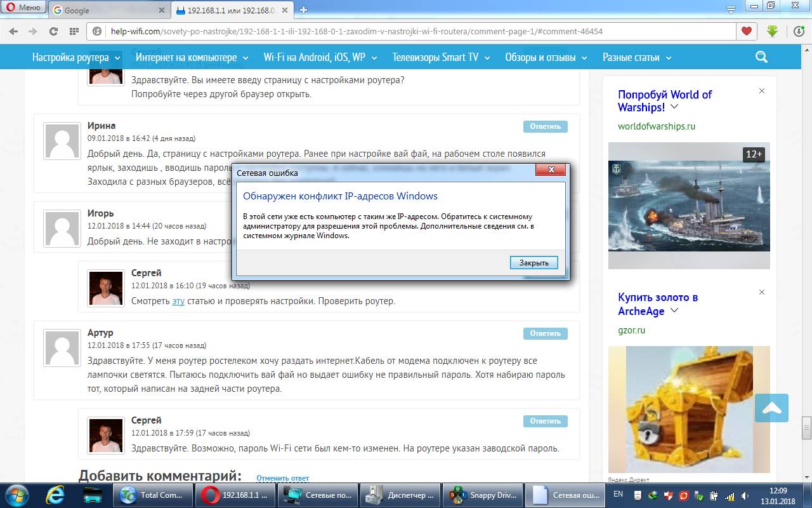Close the Сетевая ошибка dialog via X
Image resolution: width=812 pixels, height=508 pixels.
tap(550, 170)
